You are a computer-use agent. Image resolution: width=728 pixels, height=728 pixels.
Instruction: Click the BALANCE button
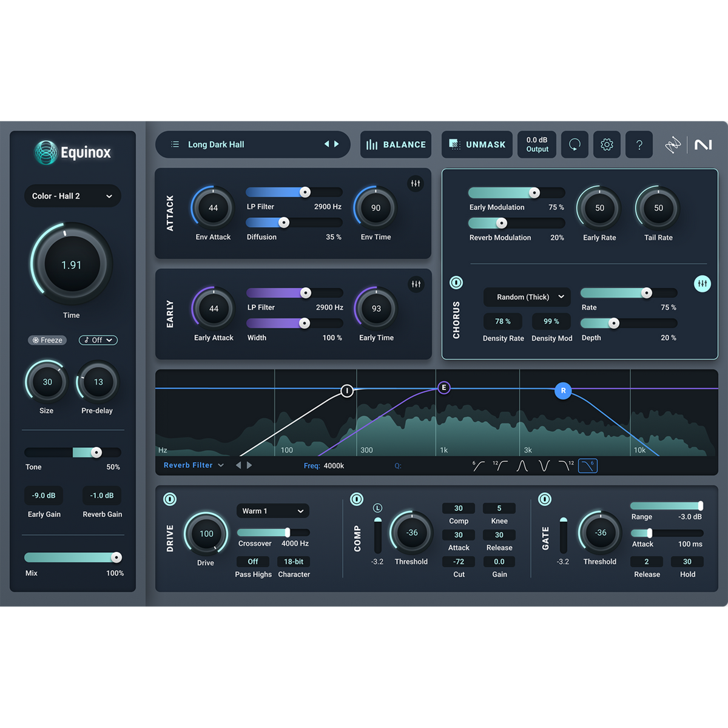click(x=396, y=144)
